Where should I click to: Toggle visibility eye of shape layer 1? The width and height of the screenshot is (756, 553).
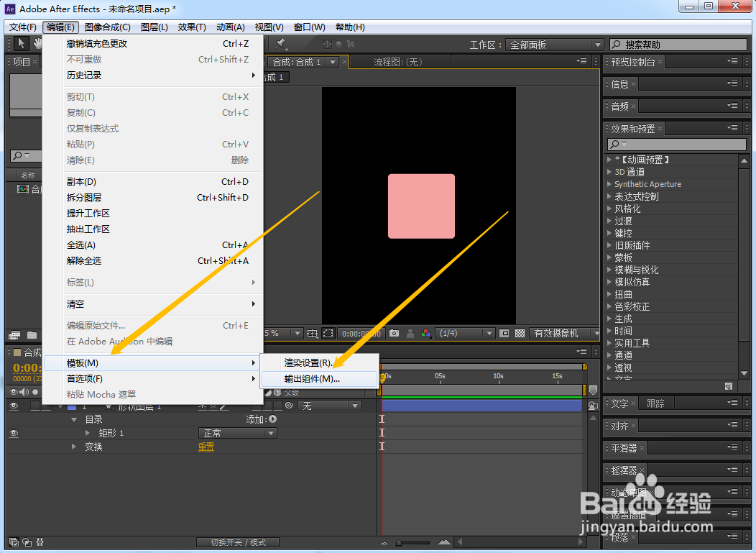14,406
